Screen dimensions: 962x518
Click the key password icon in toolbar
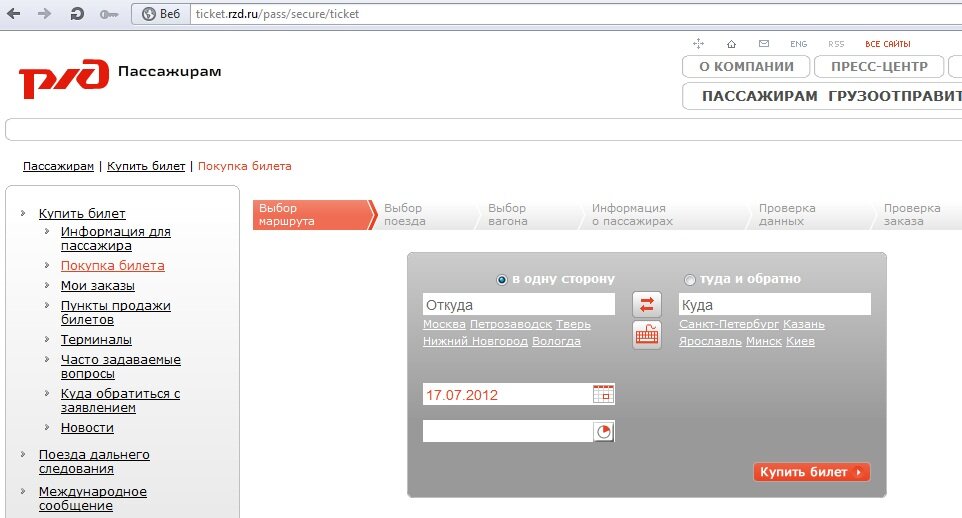(x=109, y=14)
